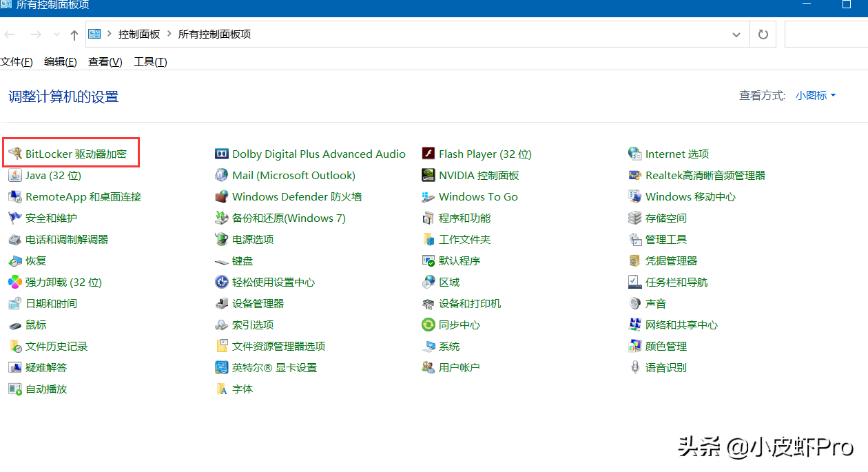Image resolution: width=868 pixels, height=472 pixels.
Task: Open Windows Defender 防火墙 icon
Action: (x=222, y=196)
